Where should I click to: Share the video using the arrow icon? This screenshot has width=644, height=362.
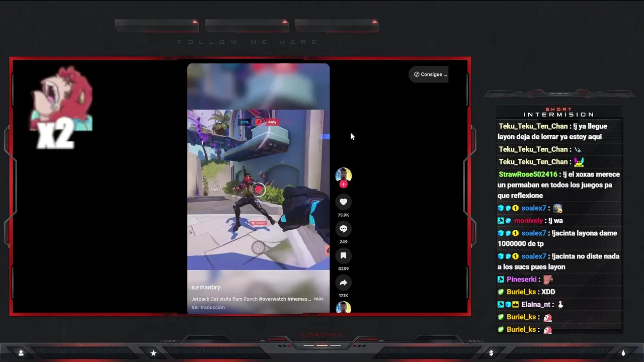click(x=343, y=283)
